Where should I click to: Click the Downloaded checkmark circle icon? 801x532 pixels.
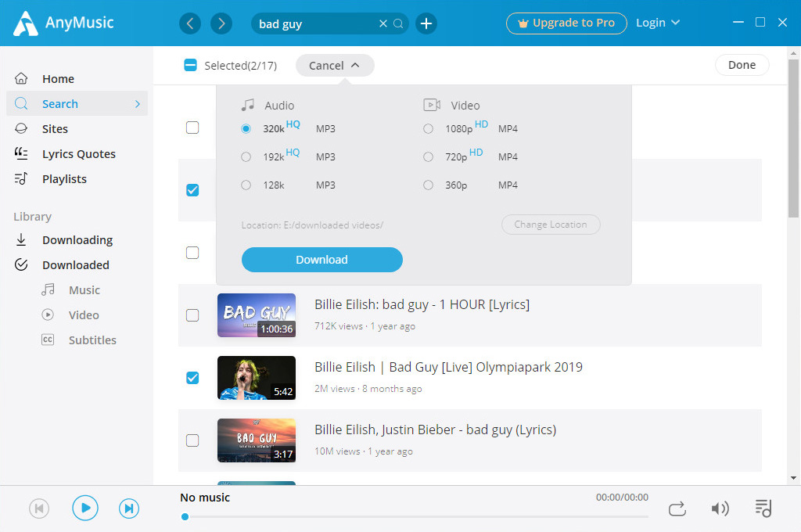(21, 264)
